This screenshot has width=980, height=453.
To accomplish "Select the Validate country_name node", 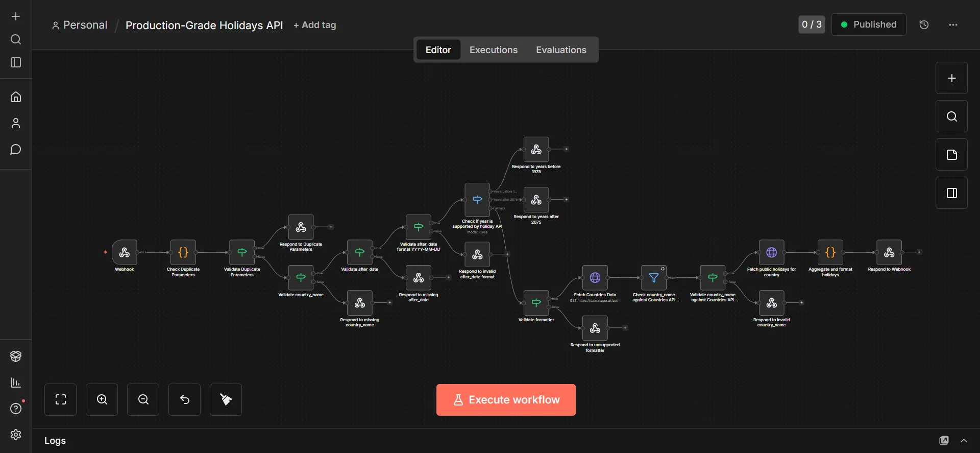I will (x=301, y=278).
